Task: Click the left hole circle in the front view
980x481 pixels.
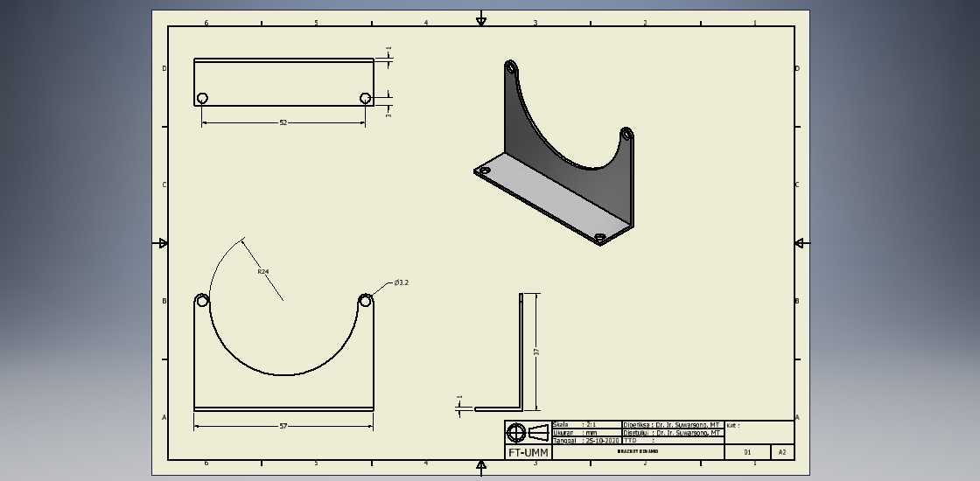Action: (202, 301)
